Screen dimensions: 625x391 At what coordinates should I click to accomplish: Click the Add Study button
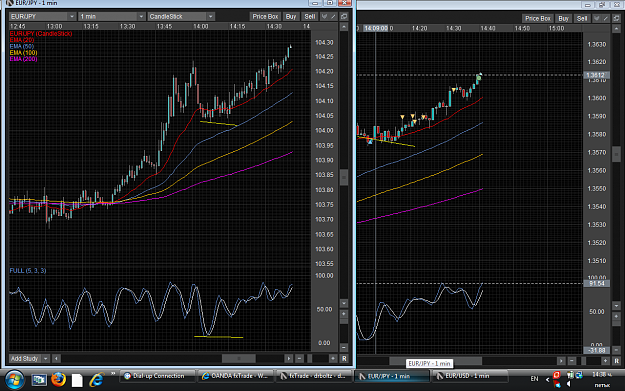(25, 359)
